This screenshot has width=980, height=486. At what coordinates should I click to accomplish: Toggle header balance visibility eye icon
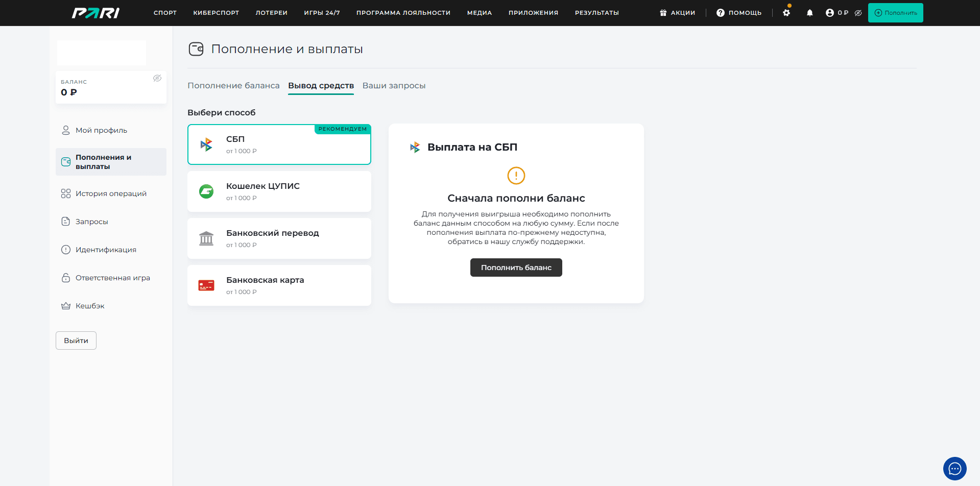pos(858,13)
